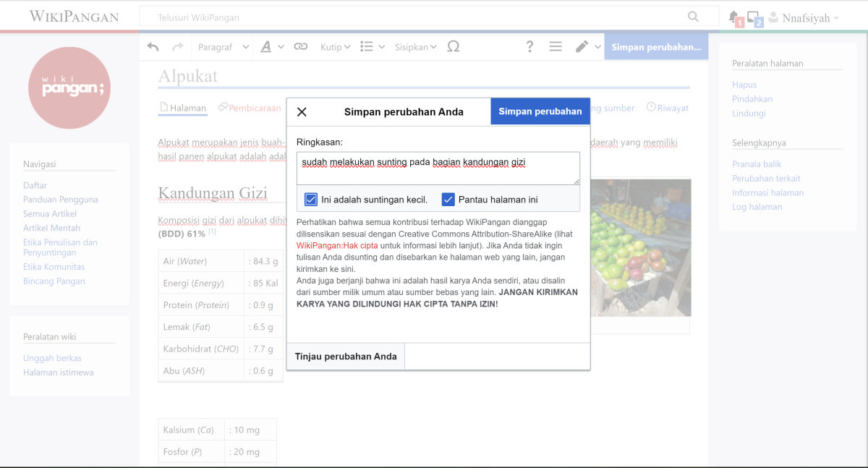Viewport: 868px width, 468px height.
Task: Open the special character inserter (Ω)
Action: (x=454, y=46)
